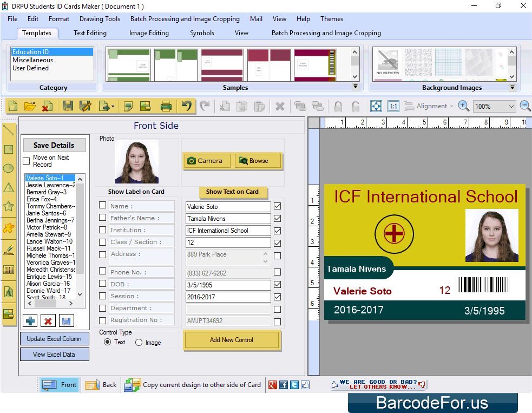Click the Camera button
Viewport: 532px width, 413px height.
click(207, 161)
